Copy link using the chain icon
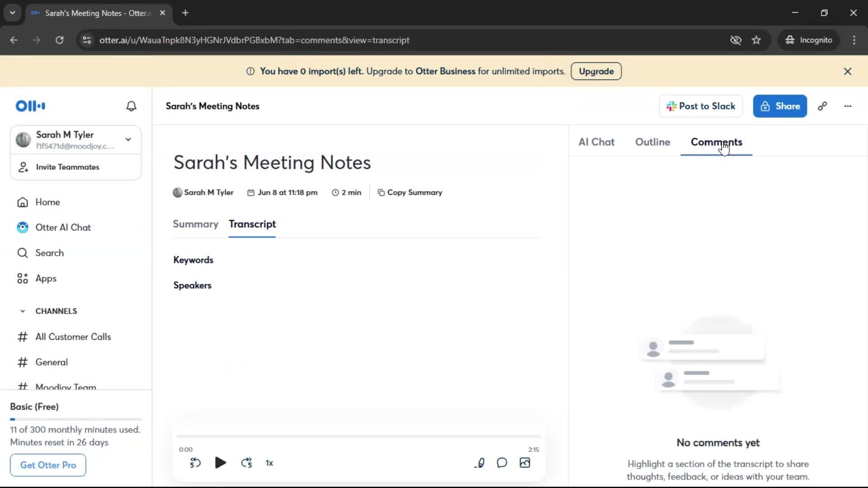 coord(822,106)
